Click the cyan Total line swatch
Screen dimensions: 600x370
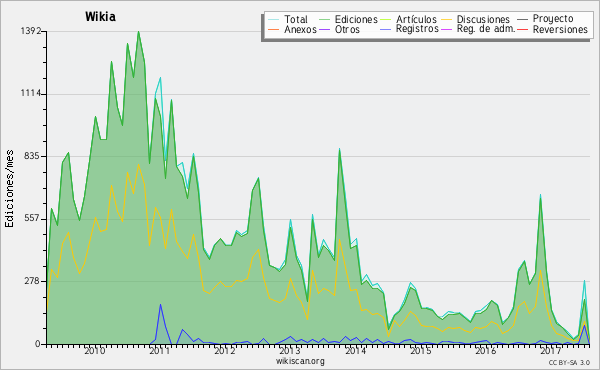273,19
